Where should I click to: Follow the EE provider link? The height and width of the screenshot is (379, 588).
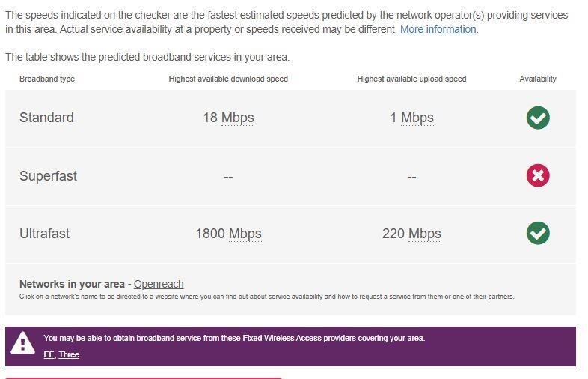click(49, 354)
